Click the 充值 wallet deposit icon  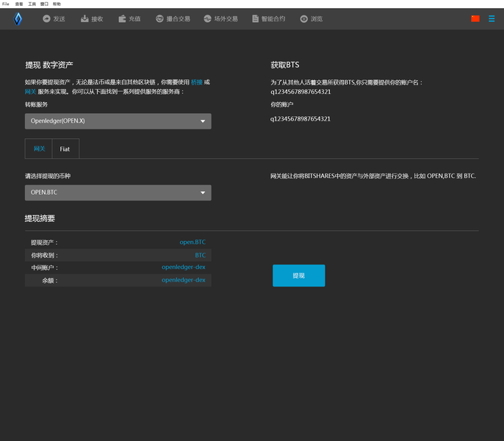[x=122, y=18]
